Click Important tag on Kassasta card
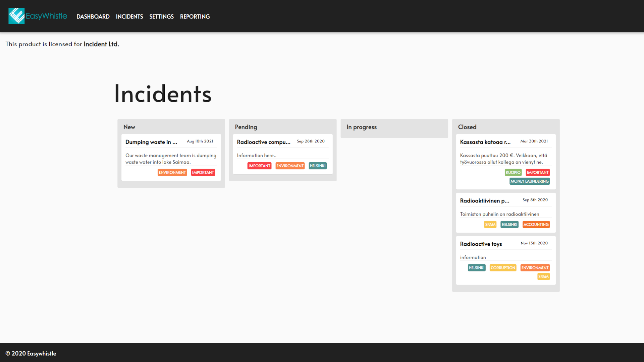 [x=538, y=173]
